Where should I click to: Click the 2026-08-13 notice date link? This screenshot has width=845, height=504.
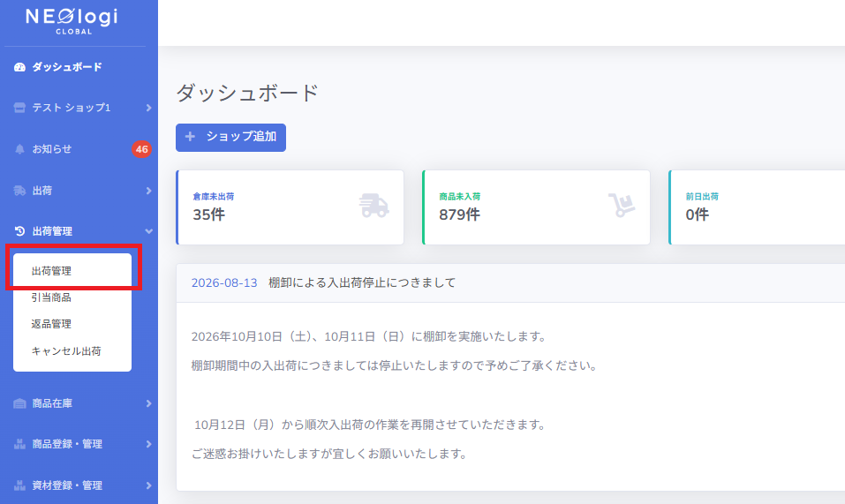click(x=224, y=282)
